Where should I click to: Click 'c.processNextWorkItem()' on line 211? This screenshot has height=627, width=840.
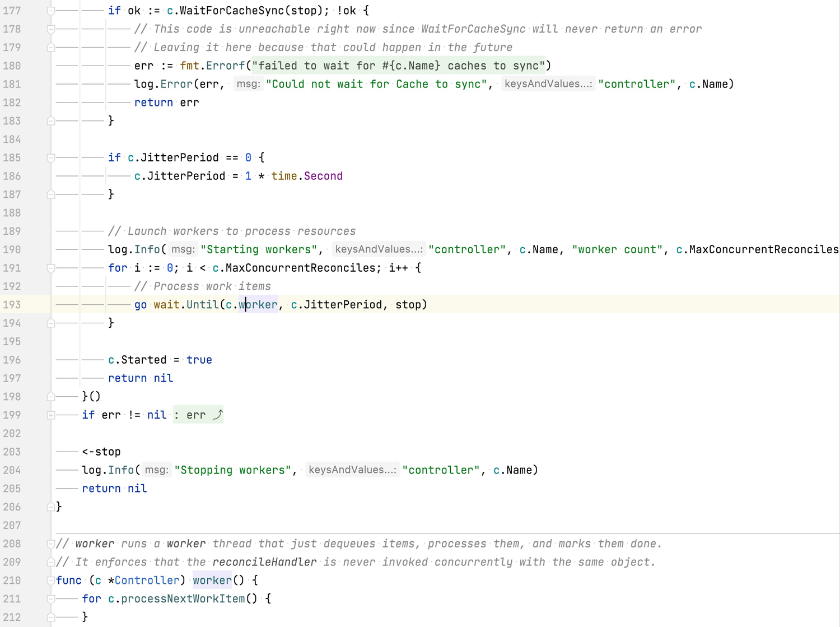coord(183,599)
